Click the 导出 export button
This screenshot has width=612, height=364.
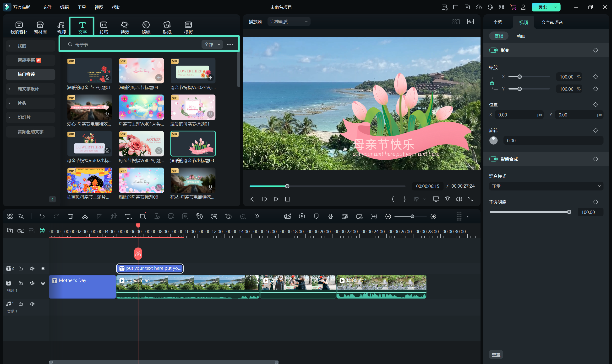pyautogui.click(x=542, y=7)
